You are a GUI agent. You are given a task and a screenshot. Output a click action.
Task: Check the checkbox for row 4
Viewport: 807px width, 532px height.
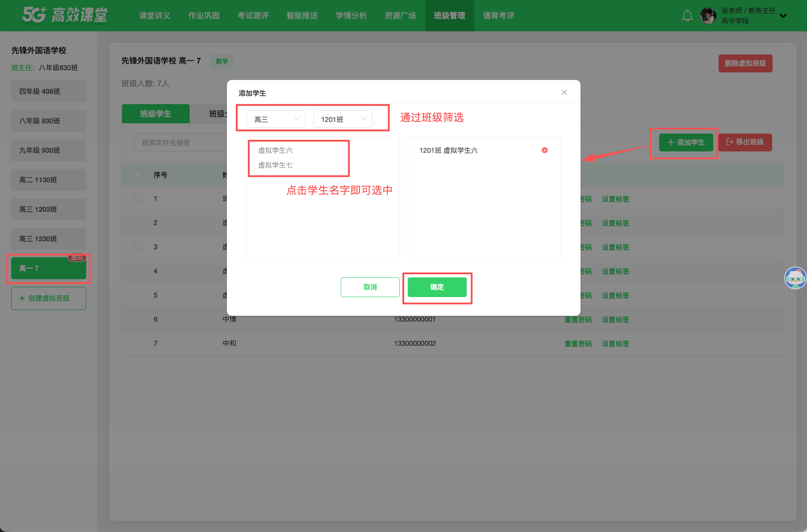point(138,271)
